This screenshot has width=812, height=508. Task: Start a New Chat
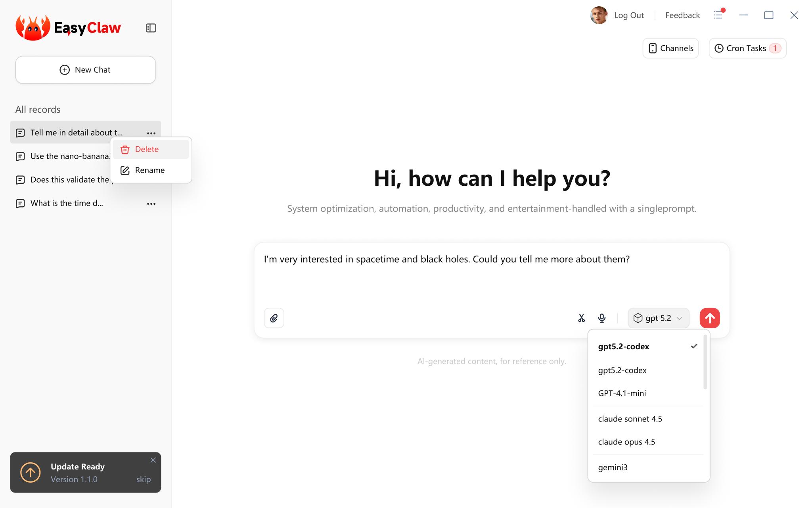(86, 70)
